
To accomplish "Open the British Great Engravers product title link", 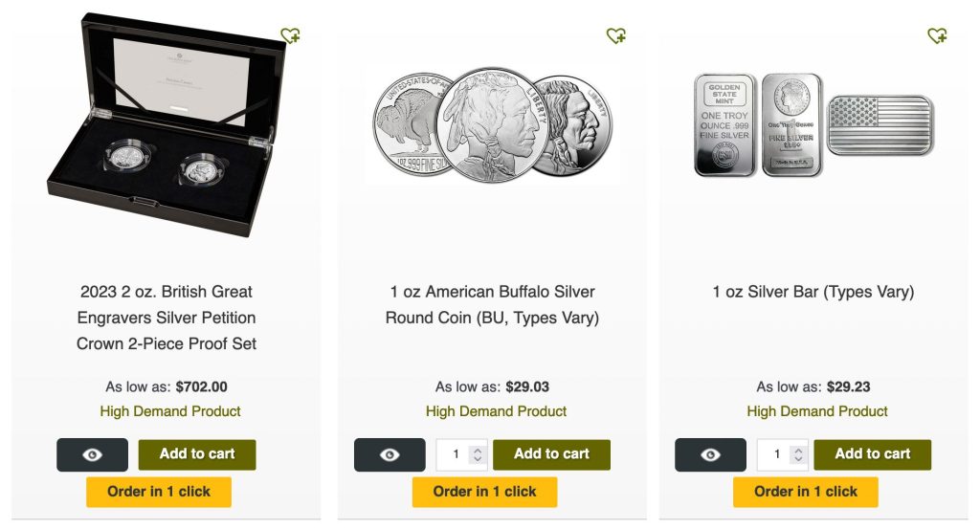I will pos(167,318).
